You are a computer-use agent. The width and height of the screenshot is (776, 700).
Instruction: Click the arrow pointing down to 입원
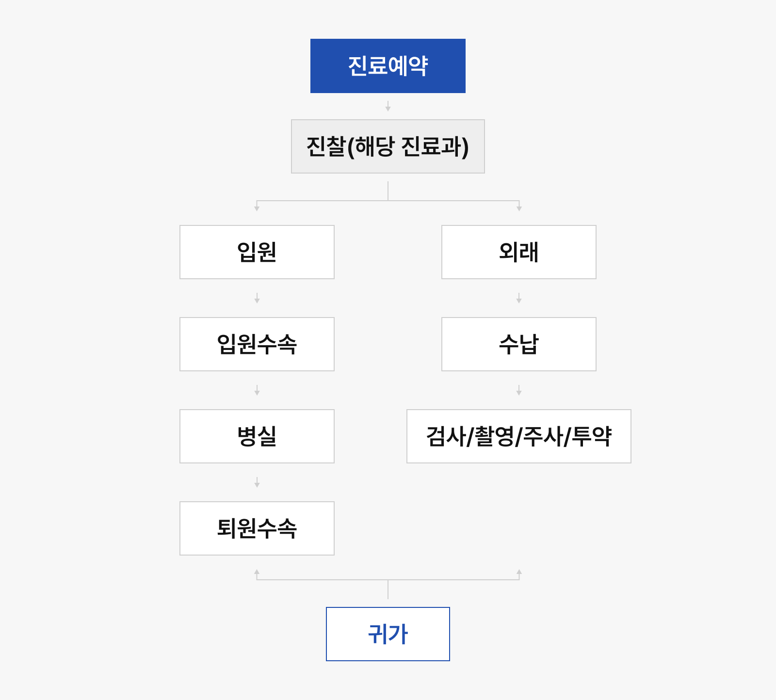[257, 207]
